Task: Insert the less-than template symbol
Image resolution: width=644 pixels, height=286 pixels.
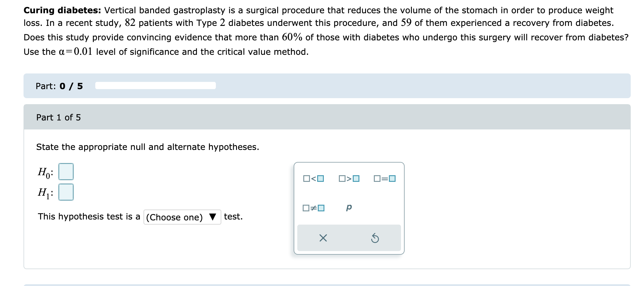Action: coord(314,179)
